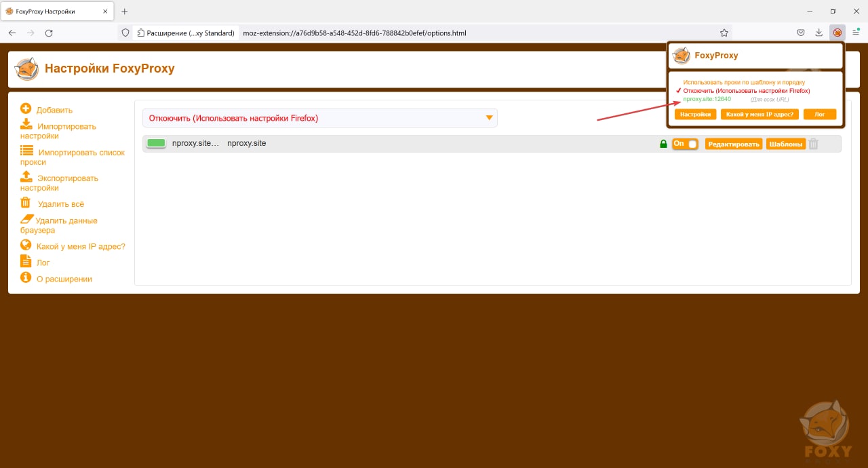The height and width of the screenshot is (468, 868).
Task: Click the FoxyProxy extension icon in browser toolbar
Action: (x=837, y=33)
